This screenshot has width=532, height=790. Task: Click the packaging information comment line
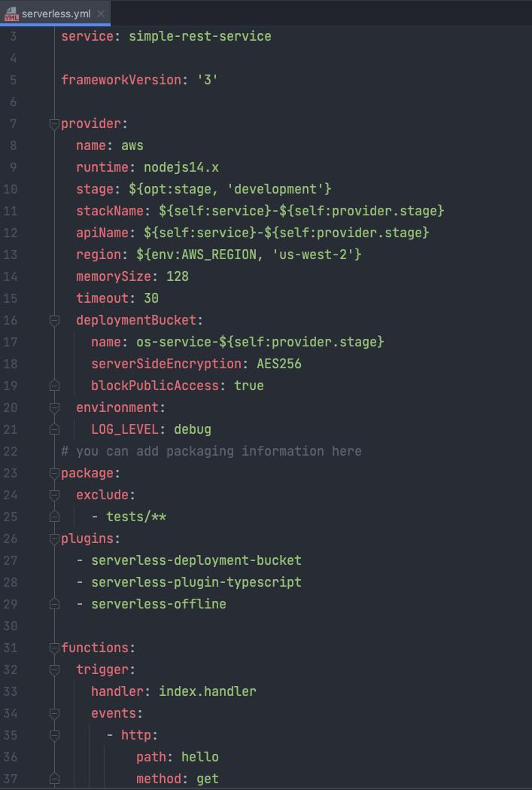(211, 451)
